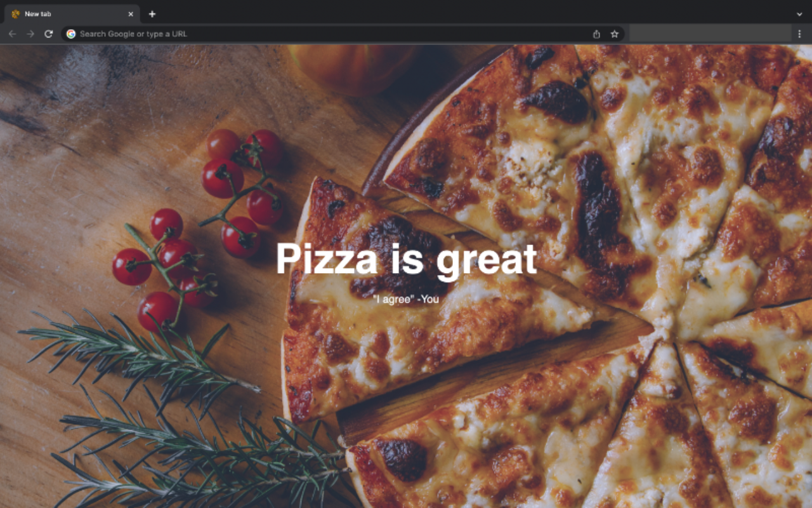Viewport: 812px width, 508px height.
Task: Open the Chrome three-dot menu
Action: pyautogui.click(x=799, y=34)
